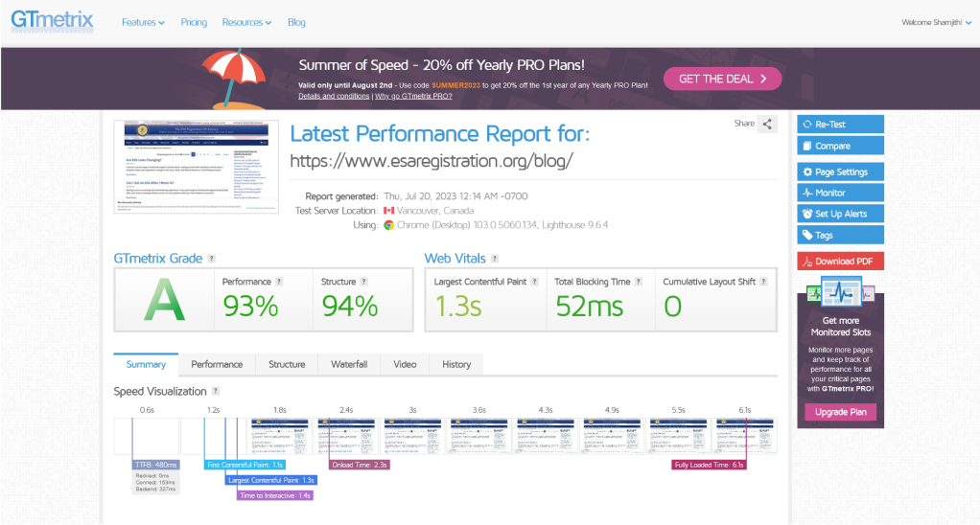Click the filmstrip frame under 3s
Viewport: 980px width, 525px height.
[x=413, y=436]
